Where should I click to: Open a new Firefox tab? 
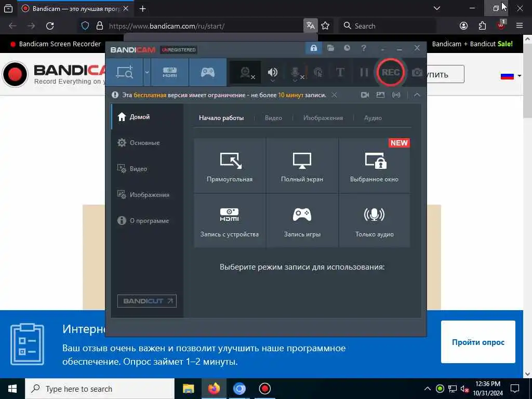coord(142,9)
